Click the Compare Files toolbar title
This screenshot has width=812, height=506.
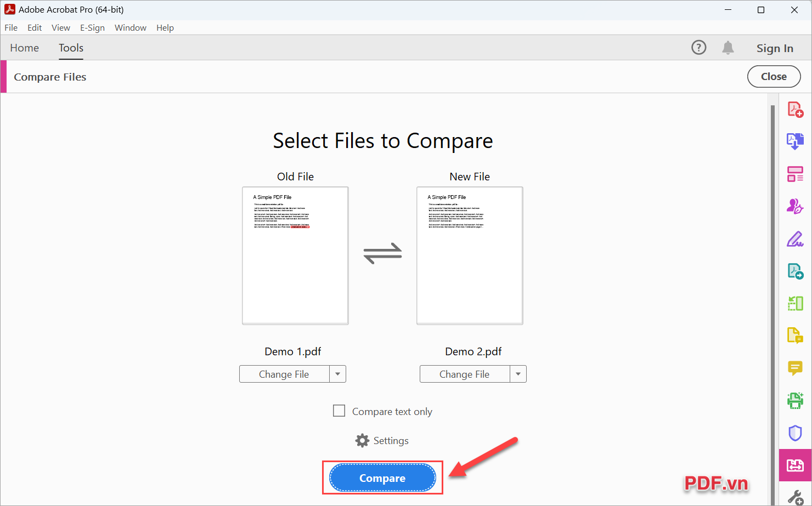tap(50, 77)
